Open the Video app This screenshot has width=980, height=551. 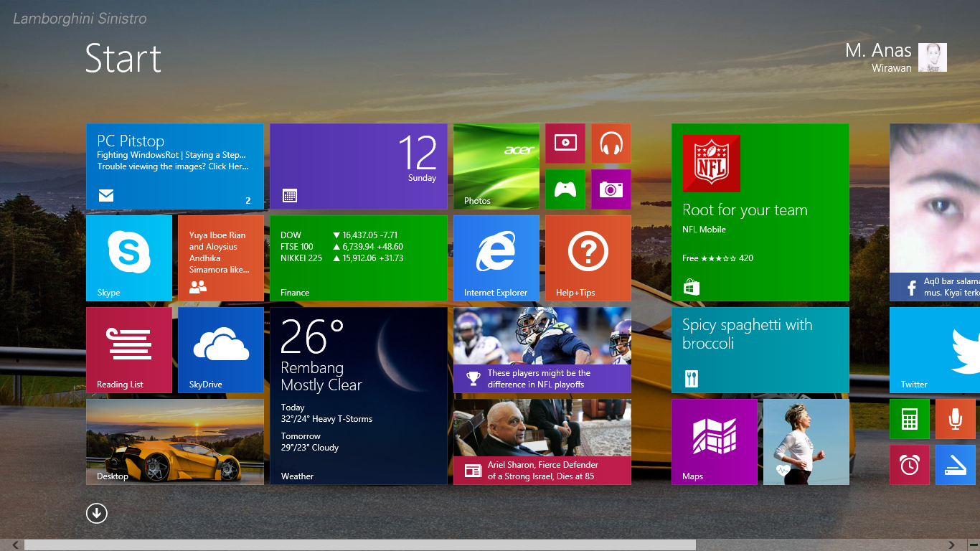[x=565, y=143]
